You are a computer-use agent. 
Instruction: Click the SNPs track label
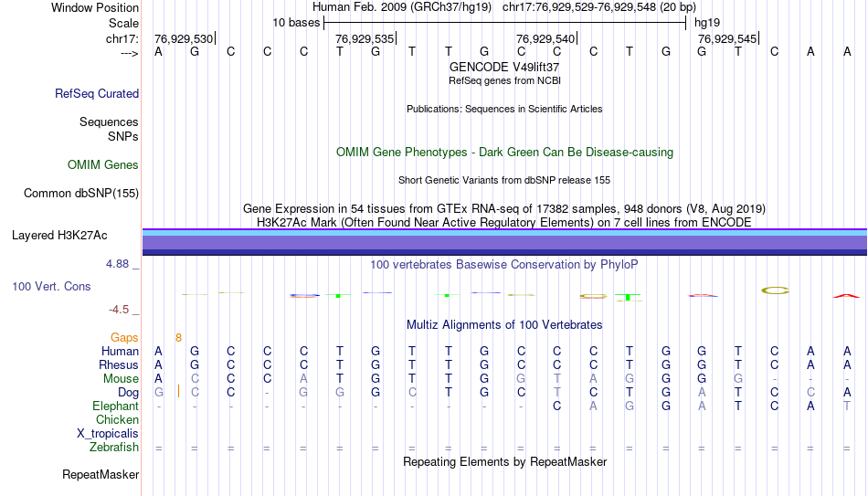(x=123, y=136)
